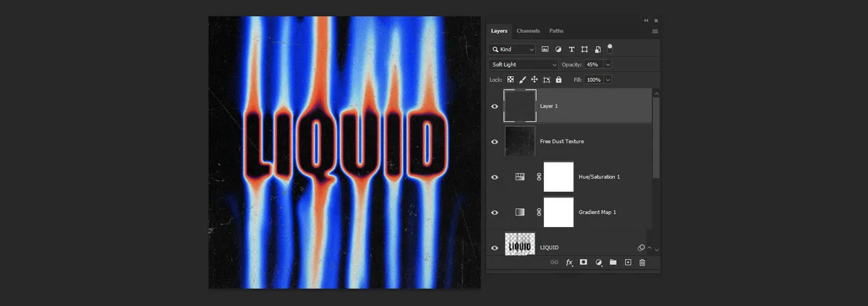This screenshot has height=306, width=868.
Task: Open the Soft Light blend mode dropdown
Action: [524, 64]
